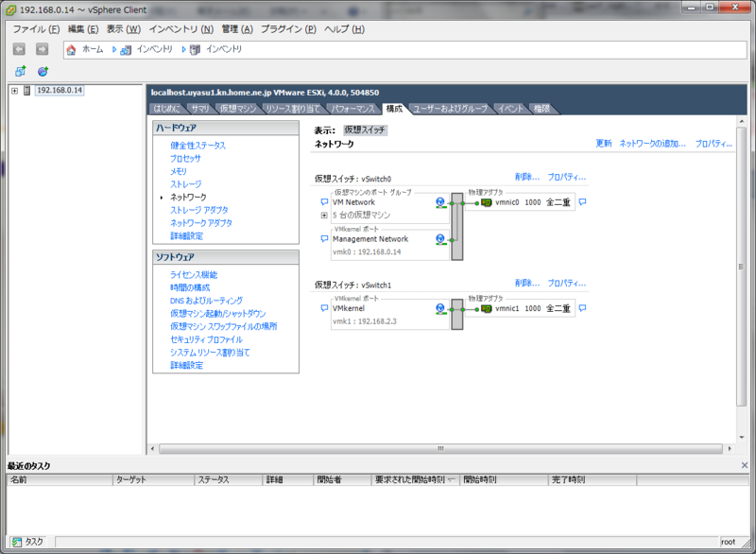Viewport: 756px width, 554px height.
Task: Open ネットワーク アダプタ in hardware list
Action: point(201,223)
